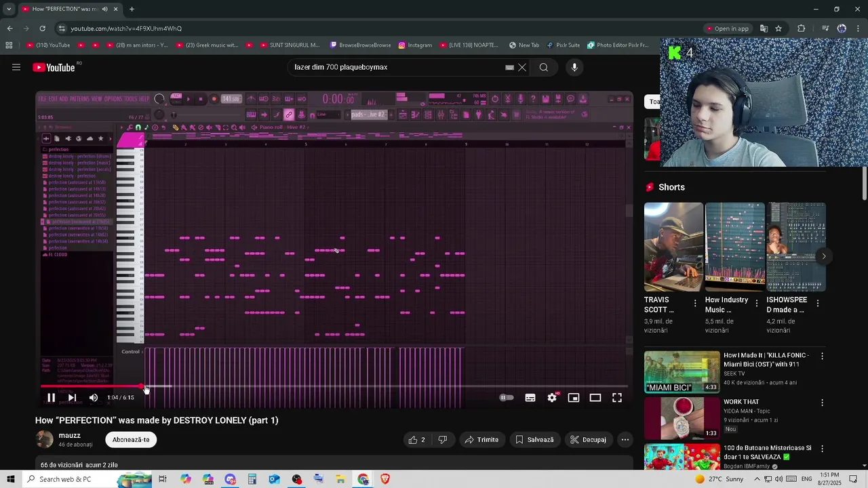Run search with magnifier button

point(543,67)
